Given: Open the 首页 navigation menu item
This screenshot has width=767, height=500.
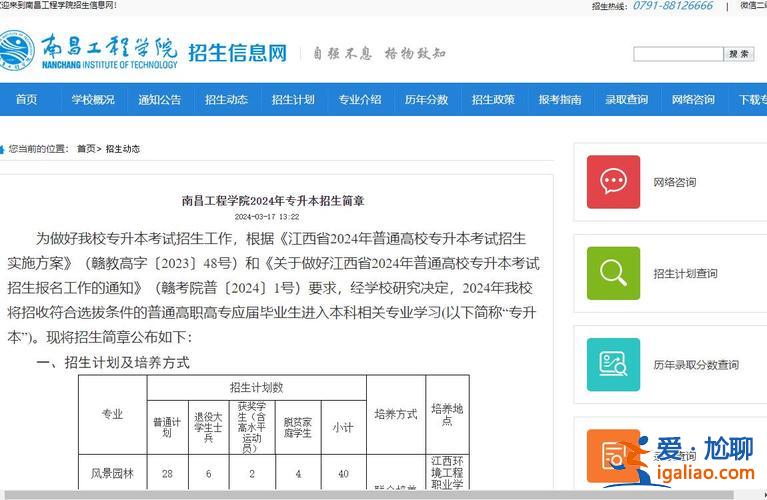Looking at the screenshot, I should [26, 100].
